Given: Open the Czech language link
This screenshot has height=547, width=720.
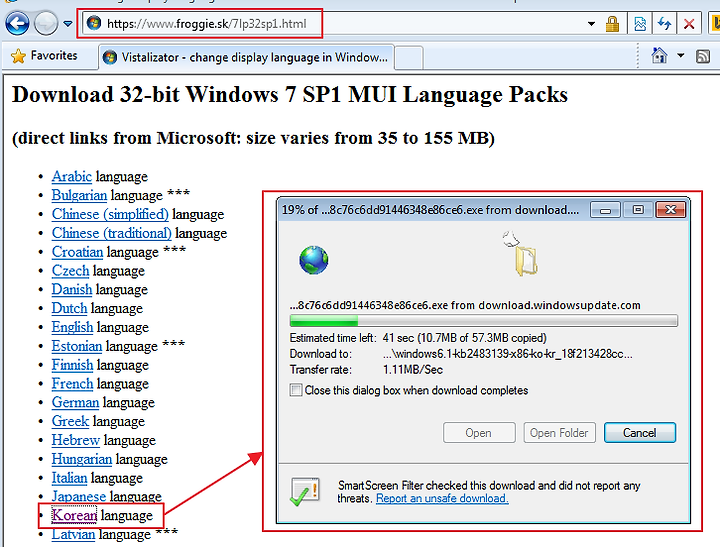Looking at the screenshot, I should [70, 271].
